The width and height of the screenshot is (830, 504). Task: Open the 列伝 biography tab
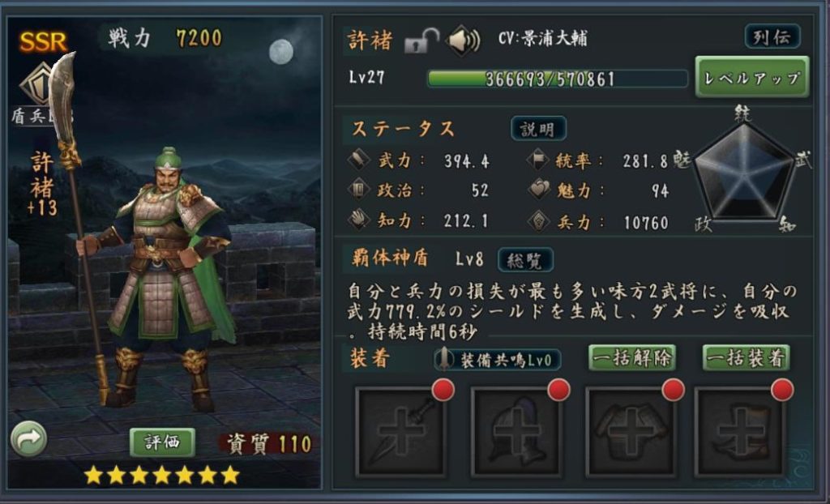[x=772, y=37]
